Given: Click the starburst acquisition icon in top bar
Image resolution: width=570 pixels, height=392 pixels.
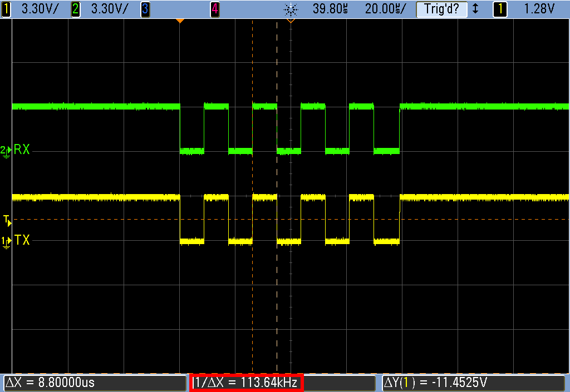Looking at the screenshot, I should (290, 9).
